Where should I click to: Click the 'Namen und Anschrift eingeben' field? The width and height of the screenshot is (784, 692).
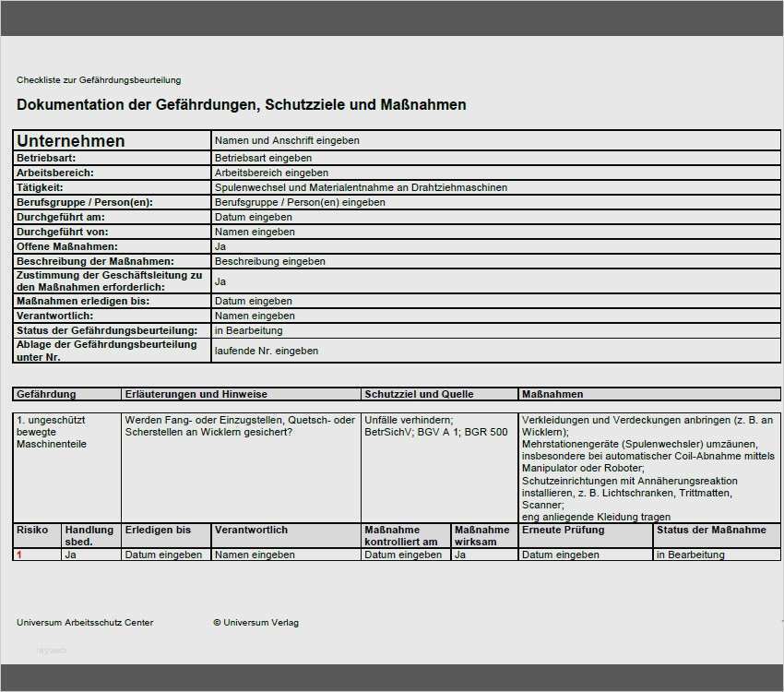[495, 140]
